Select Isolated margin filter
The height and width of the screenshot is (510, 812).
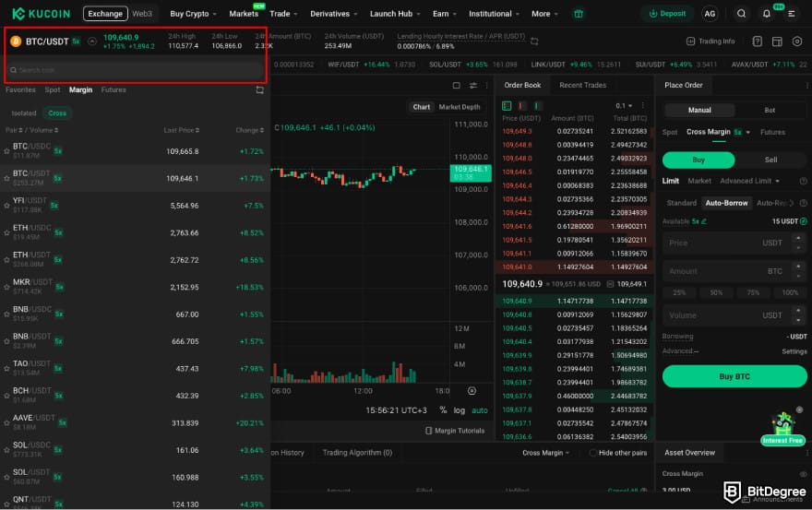pos(24,113)
